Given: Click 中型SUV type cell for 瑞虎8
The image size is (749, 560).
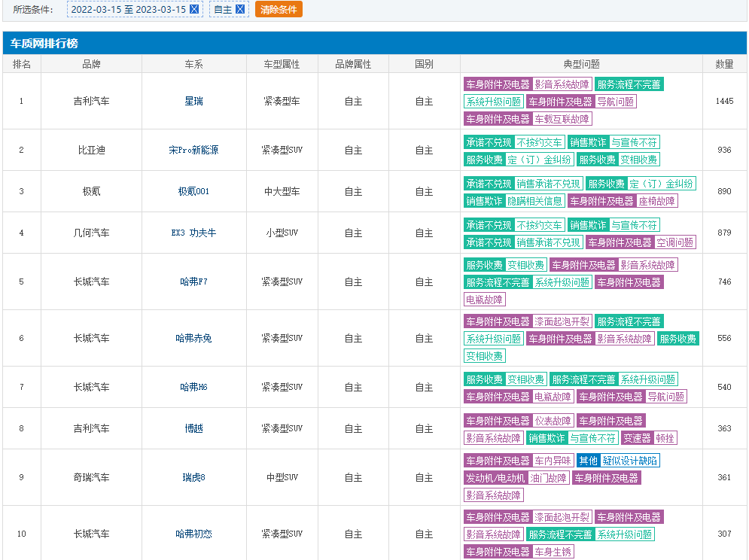Looking at the screenshot, I should [x=282, y=477].
